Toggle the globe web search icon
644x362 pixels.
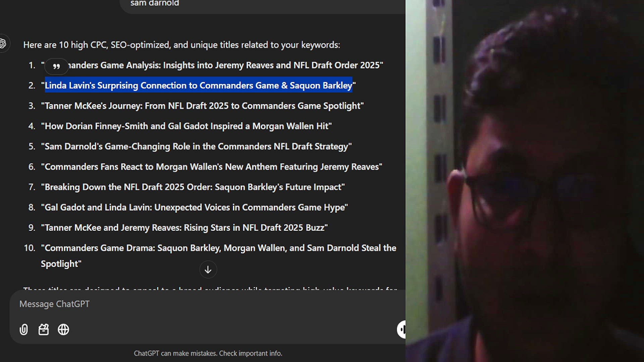tap(63, 329)
